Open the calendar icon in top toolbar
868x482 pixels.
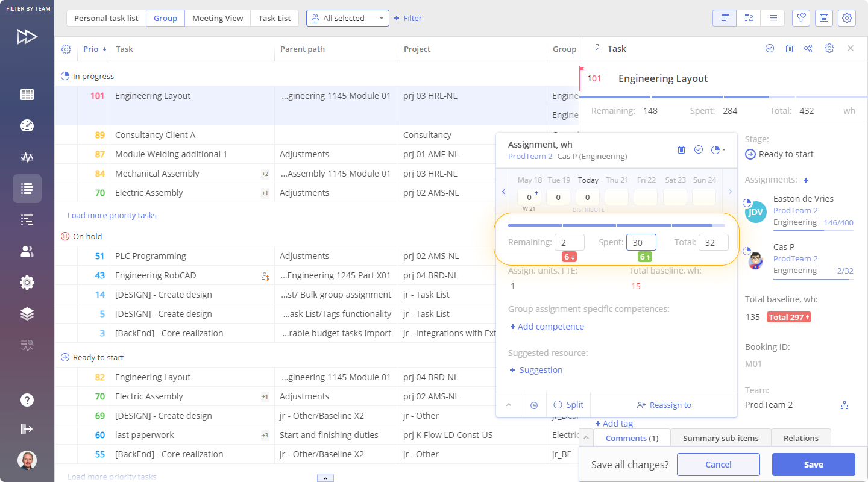pos(824,18)
